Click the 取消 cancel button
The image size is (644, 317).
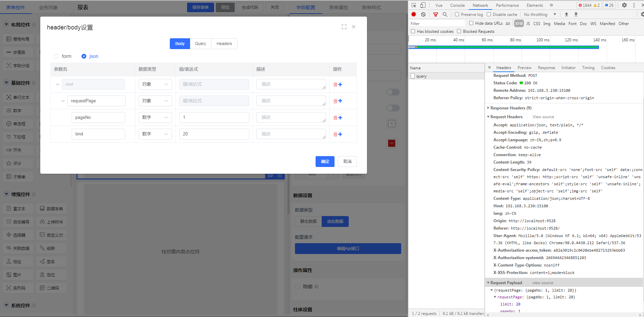point(347,162)
